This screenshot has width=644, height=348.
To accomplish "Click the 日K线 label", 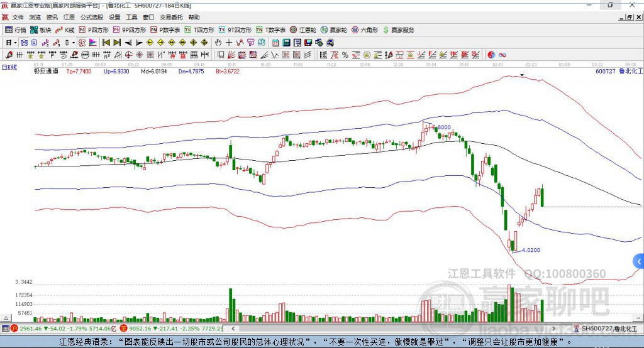I will 9,67.
